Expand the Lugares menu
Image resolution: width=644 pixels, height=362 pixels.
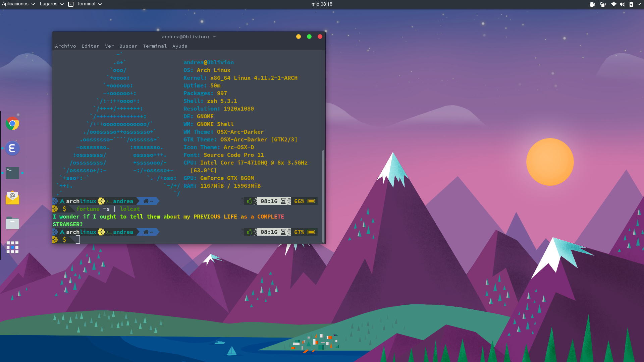tap(49, 4)
